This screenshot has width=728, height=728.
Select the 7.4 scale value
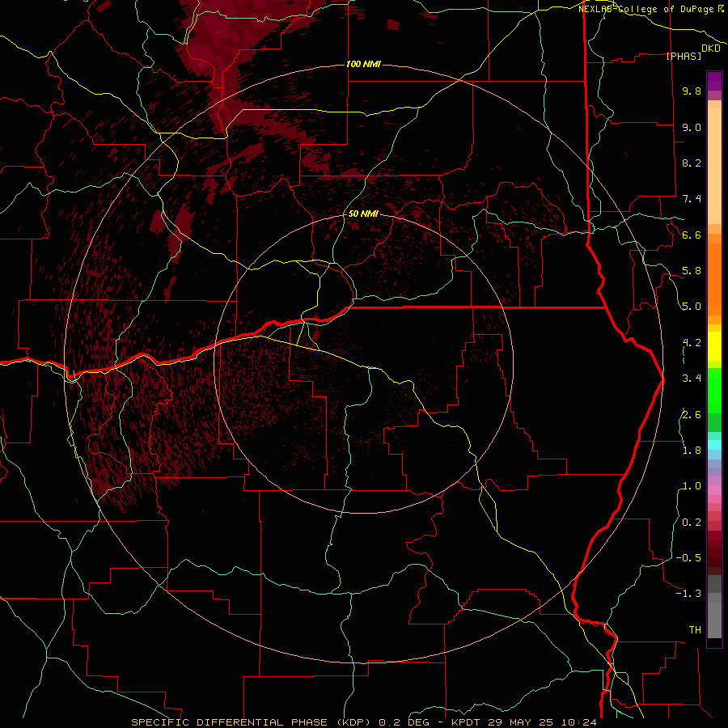pyautogui.click(x=692, y=199)
